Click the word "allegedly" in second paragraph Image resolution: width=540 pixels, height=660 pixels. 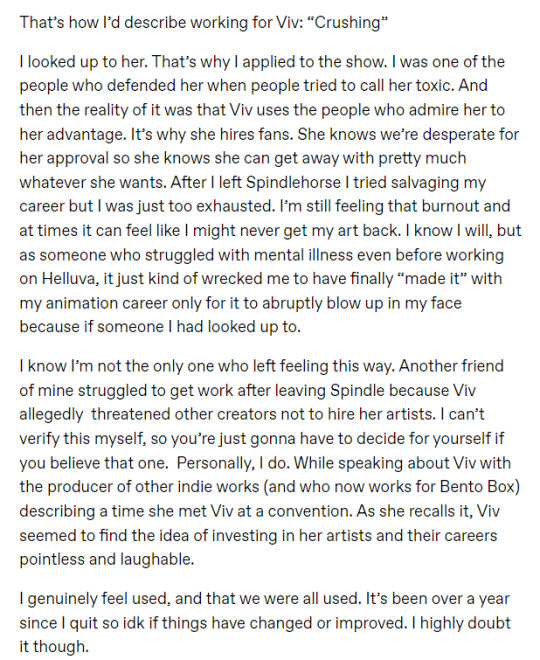click(x=51, y=415)
